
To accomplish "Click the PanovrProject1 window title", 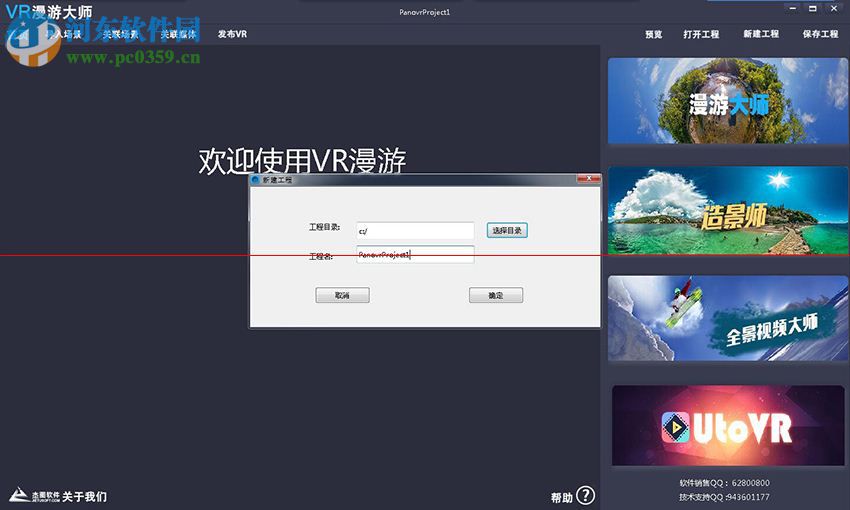I will coord(424,12).
